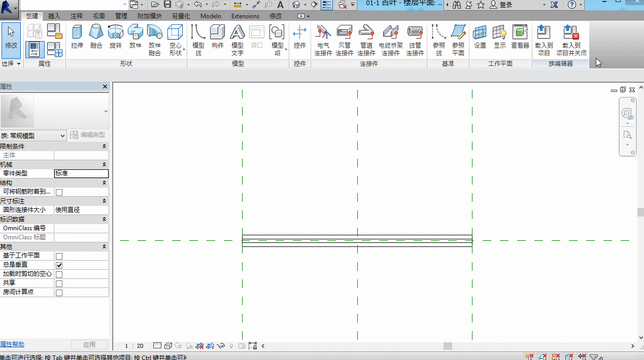Insert a 控件 control
The width and height of the screenshot is (644, 360).
pyautogui.click(x=300, y=37)
